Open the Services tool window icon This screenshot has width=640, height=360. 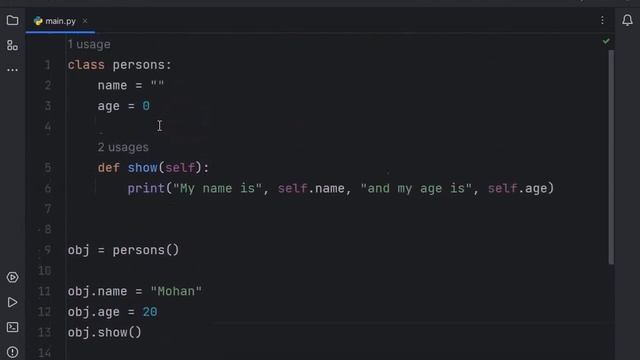point(12,278)
